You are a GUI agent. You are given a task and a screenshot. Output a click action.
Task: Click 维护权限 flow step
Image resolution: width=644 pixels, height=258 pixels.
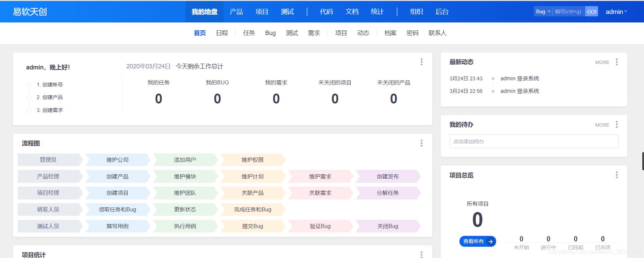coord(253,160)
